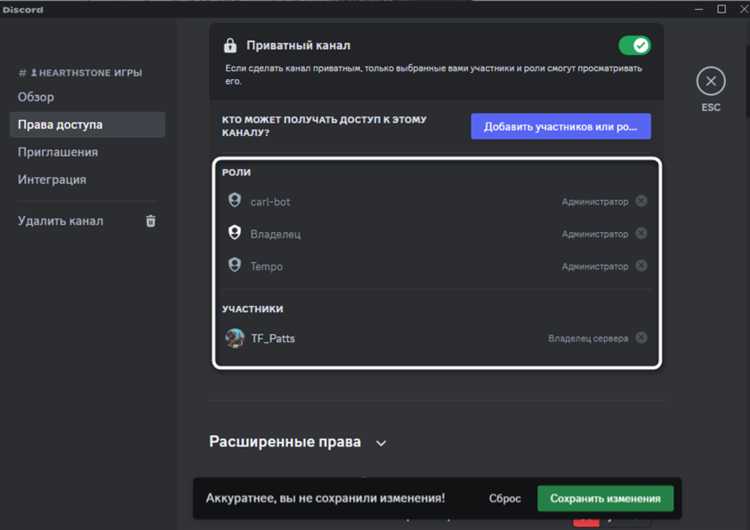
Task: Click the Администратор label in the Tempo row
Action: tap(595, 266)
